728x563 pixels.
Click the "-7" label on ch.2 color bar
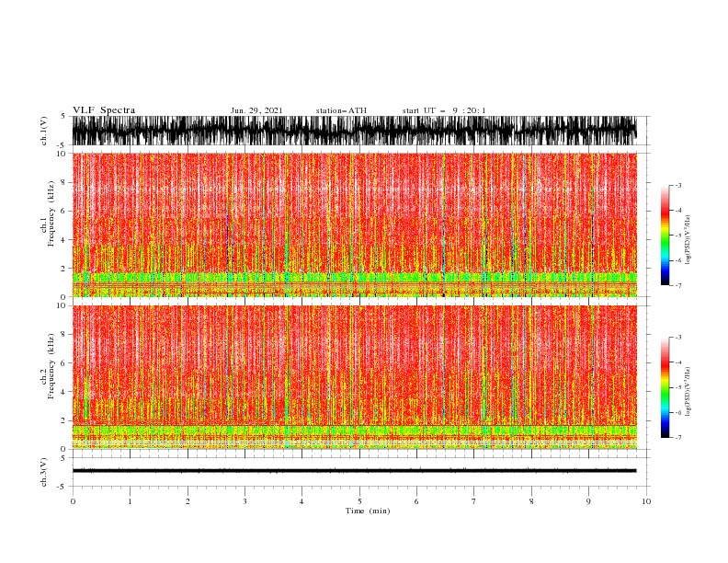[678, 437]
